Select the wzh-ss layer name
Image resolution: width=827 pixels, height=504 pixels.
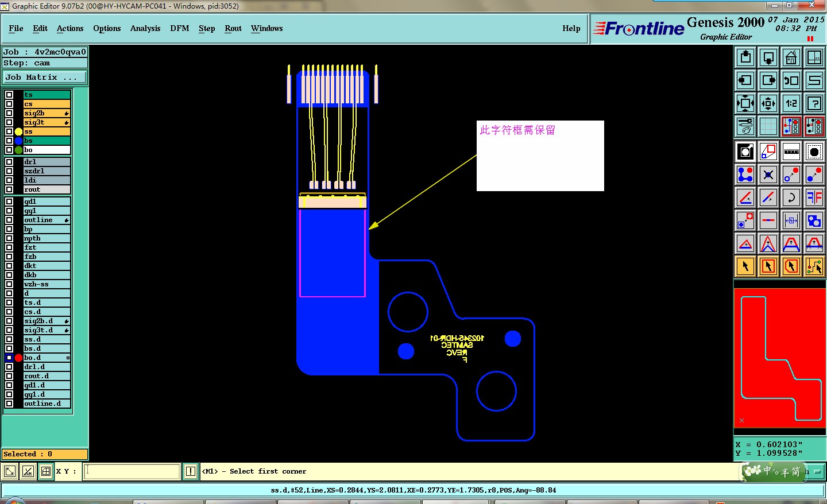pos(47,284)
